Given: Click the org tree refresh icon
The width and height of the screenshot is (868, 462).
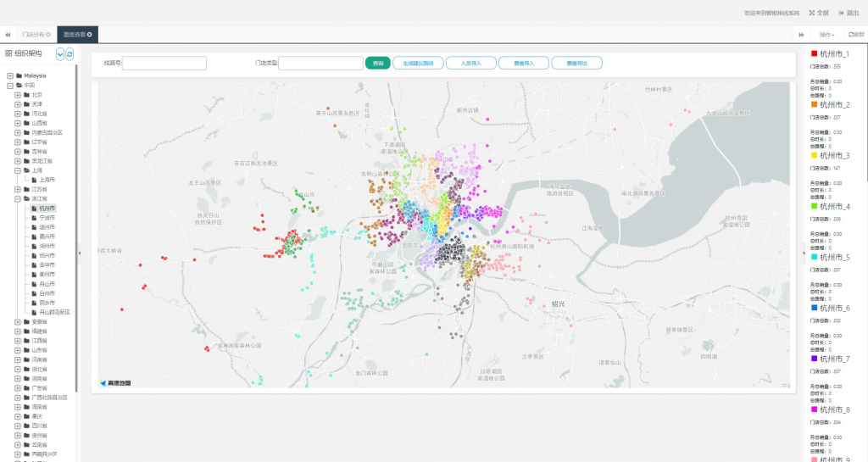Looking at the screenshot, I should pos(70,54).
